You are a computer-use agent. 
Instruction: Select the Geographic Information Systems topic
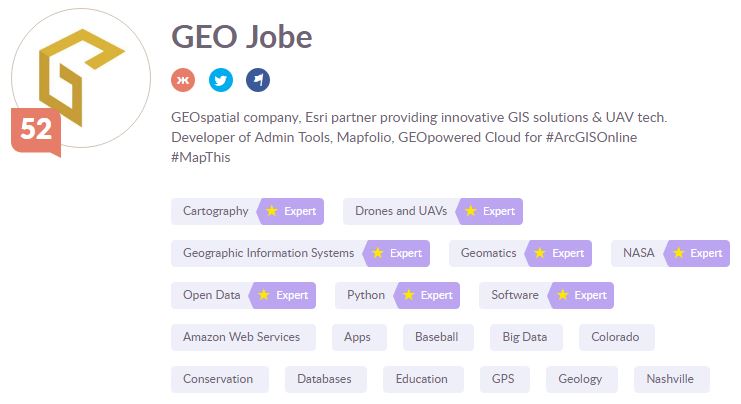[x=268, y=253]
